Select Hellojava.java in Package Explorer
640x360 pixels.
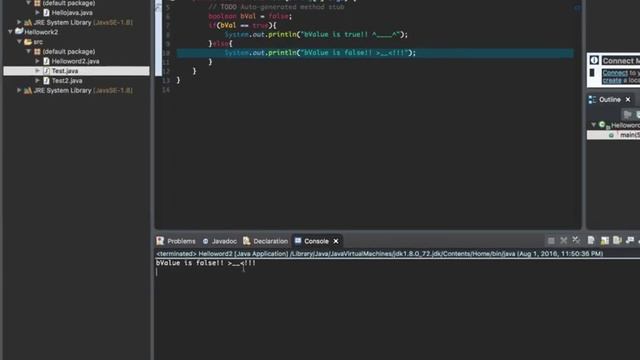point(72,13)
